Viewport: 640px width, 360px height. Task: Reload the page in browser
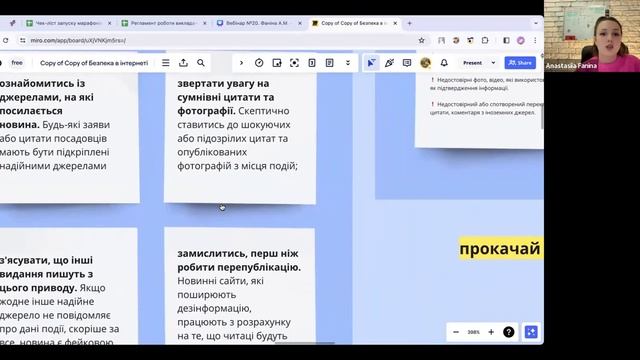pyautogui.click(x=5, y=40)
